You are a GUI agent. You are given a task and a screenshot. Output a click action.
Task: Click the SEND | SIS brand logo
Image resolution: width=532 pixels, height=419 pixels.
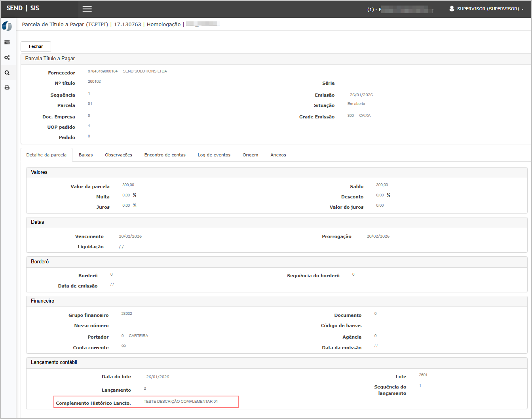click(x=23, y=8)
